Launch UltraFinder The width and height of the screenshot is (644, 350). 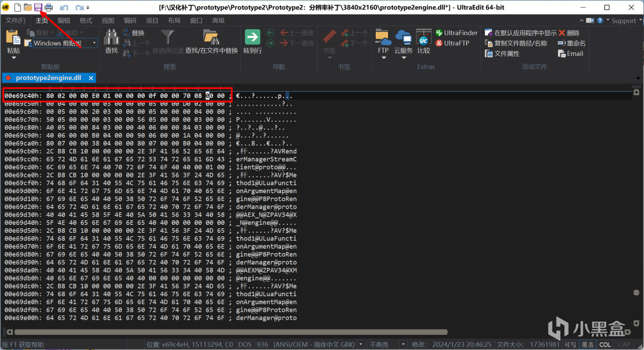(x=456, y=33)
